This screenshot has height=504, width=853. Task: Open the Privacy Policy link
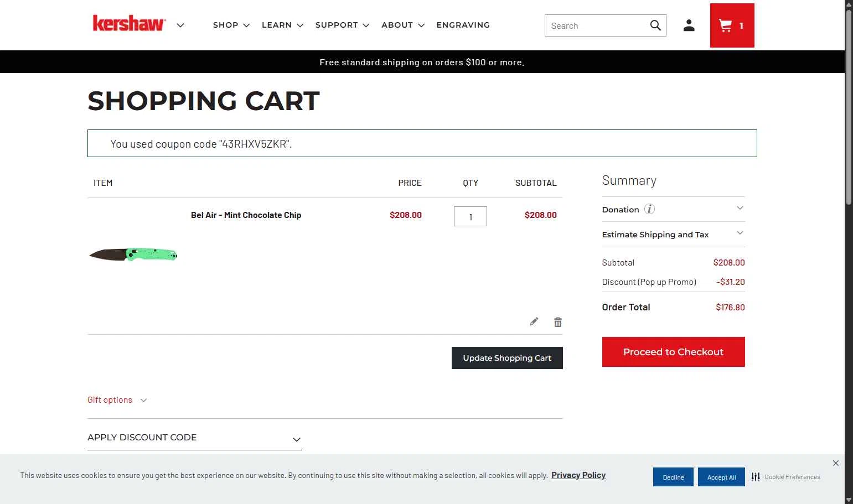tap(578, 475)
